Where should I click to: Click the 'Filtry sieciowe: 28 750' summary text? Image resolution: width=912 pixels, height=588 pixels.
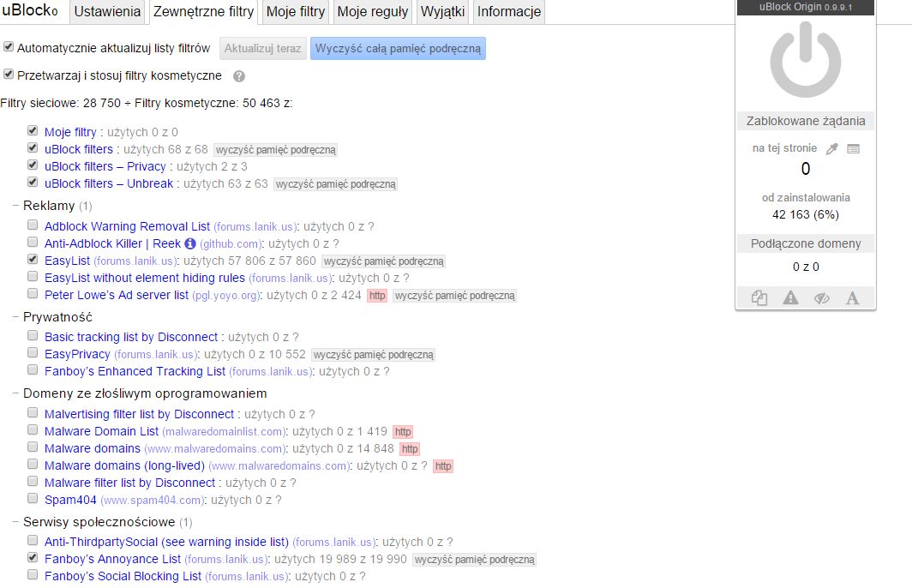(61, 104)
